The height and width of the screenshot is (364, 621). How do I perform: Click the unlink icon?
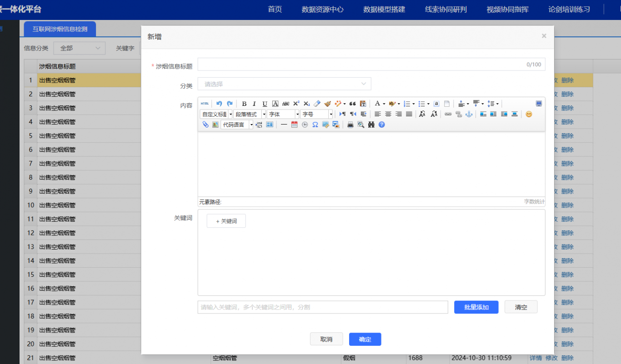pyautogui.click(x=459, y=114)
